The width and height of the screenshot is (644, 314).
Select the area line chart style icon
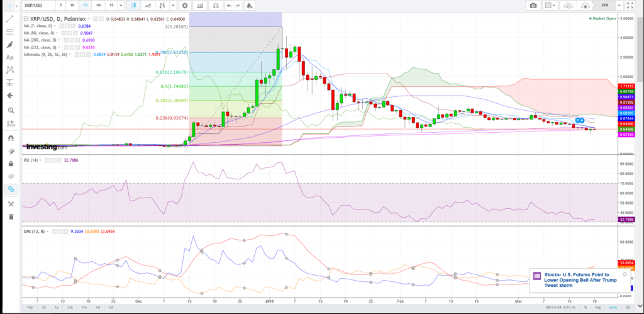point(148,5)
